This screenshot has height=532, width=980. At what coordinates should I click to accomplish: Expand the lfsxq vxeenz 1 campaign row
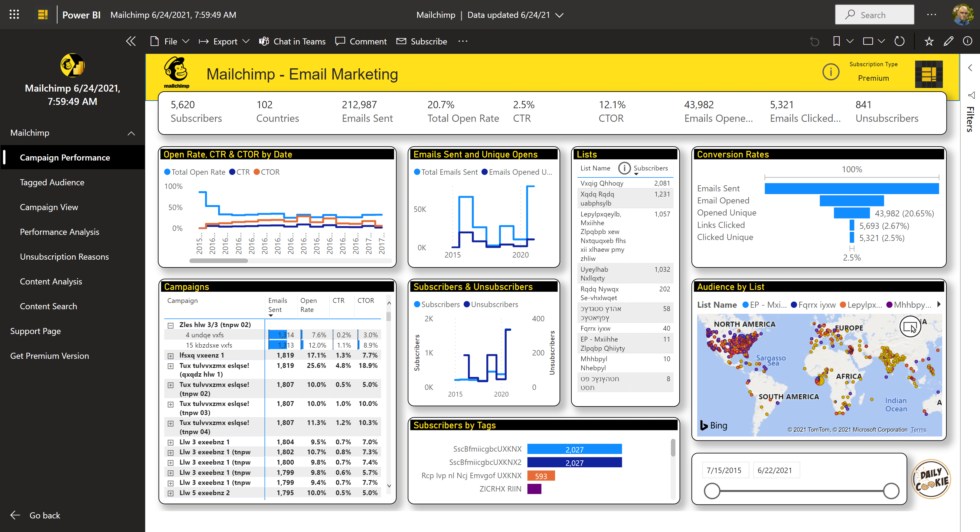click(170, 355)
